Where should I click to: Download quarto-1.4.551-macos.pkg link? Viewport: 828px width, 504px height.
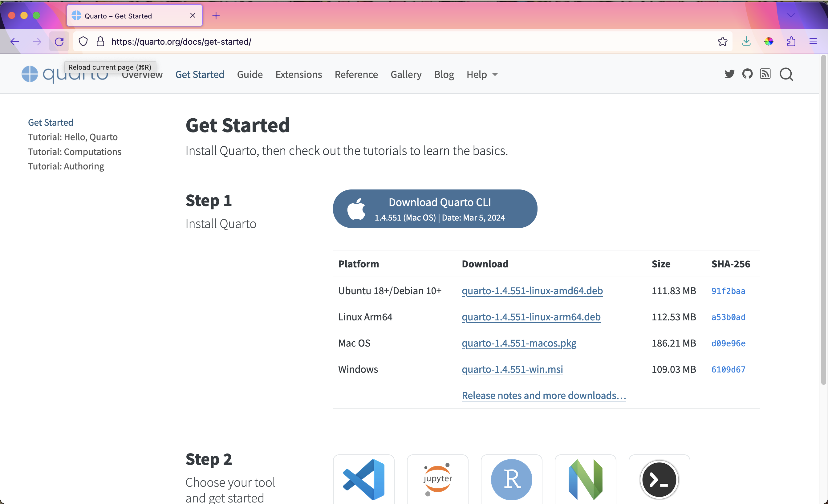(519, 343)
